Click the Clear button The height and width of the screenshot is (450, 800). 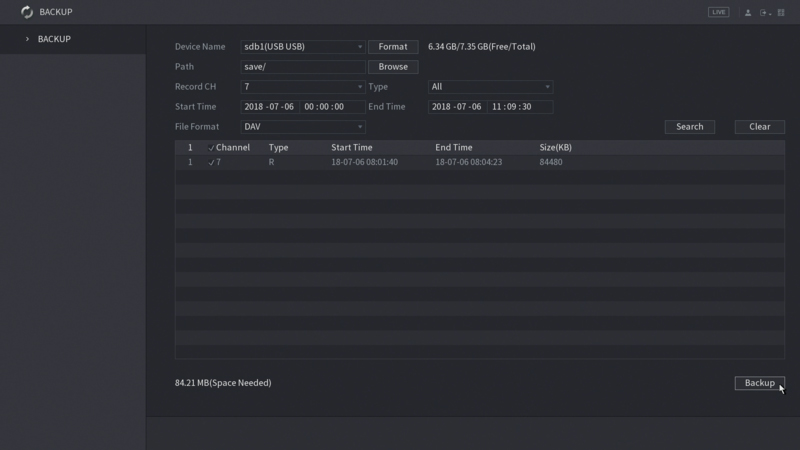point(759,127)
